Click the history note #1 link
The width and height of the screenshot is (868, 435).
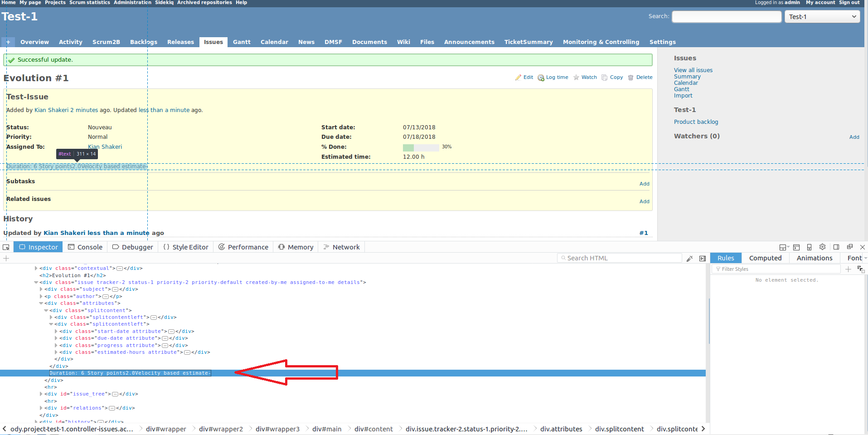pos(644,233)
